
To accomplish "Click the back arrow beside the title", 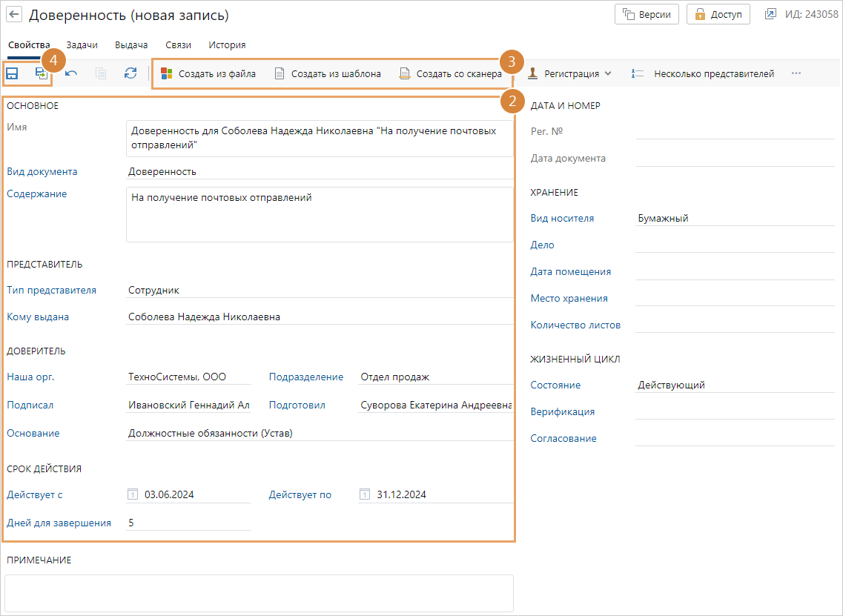I will (x=14, y=15).
